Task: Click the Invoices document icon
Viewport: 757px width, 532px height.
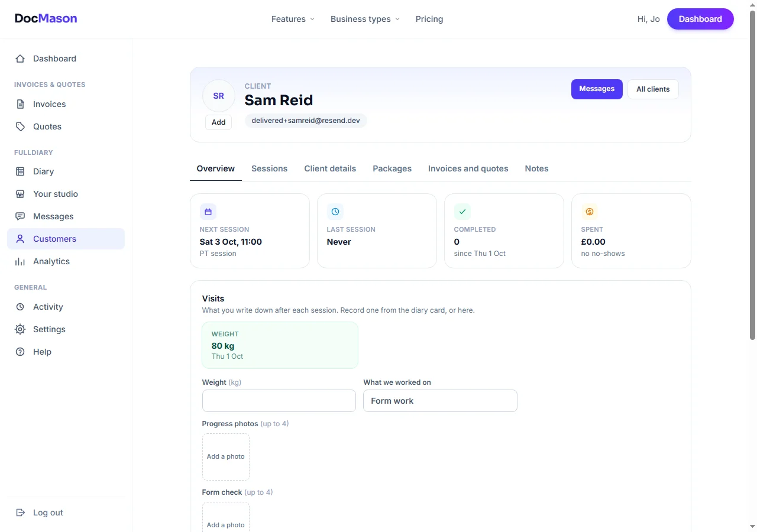Action: [x=20, y=104]
